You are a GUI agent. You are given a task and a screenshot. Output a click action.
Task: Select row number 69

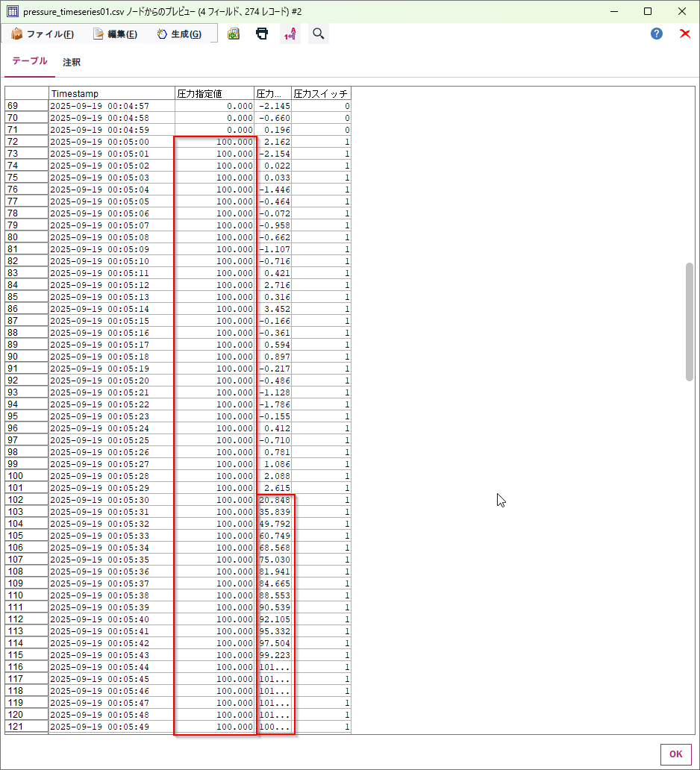pos(27,106)
